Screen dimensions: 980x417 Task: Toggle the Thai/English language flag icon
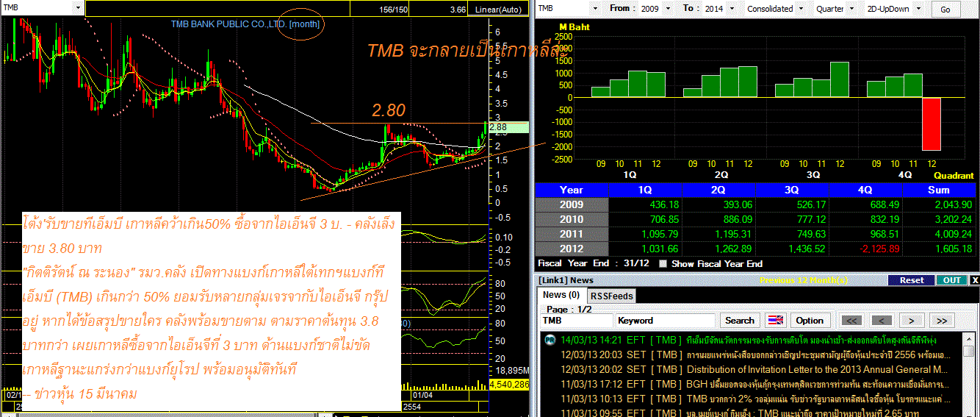(775, 321)
